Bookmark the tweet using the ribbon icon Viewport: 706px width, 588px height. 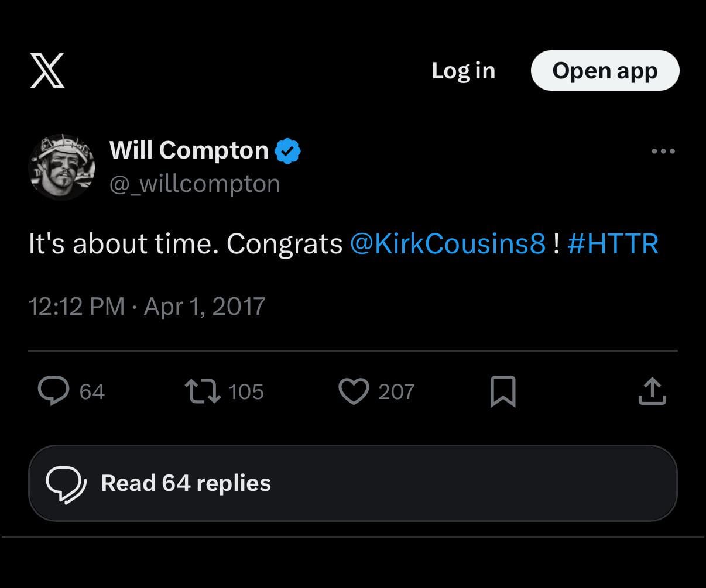(x=503, y=391)
